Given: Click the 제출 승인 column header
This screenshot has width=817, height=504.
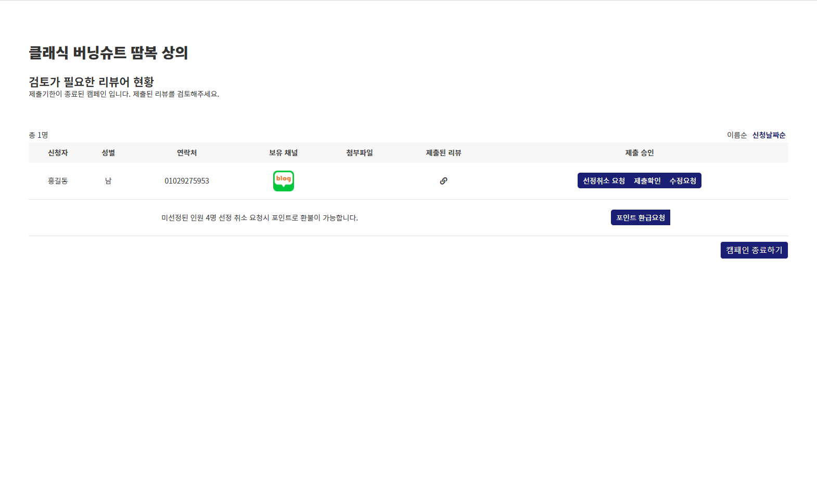Looking at the screenshot, I should (x=639, y=153).
